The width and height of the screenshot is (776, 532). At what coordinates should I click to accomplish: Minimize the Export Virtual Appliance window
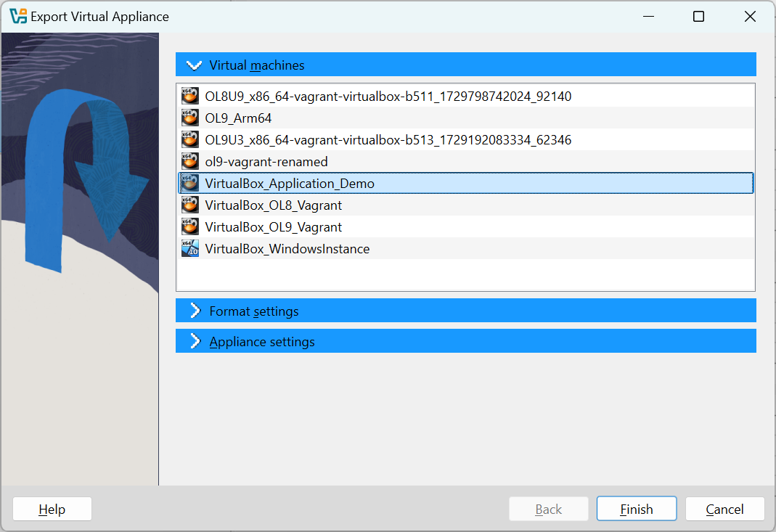(x=648, y=17)
